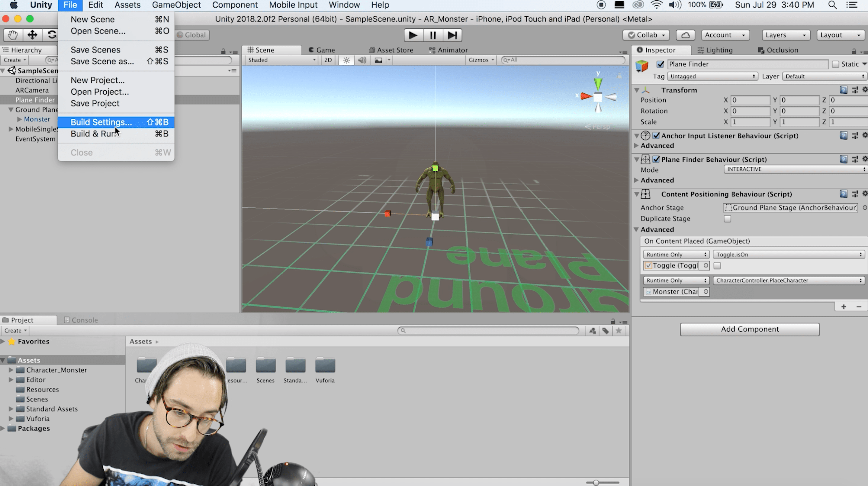Viewport: 868px width, 486px height.
Task: Expand the Monster hierarchy item
Action: [x=20, y=119]
